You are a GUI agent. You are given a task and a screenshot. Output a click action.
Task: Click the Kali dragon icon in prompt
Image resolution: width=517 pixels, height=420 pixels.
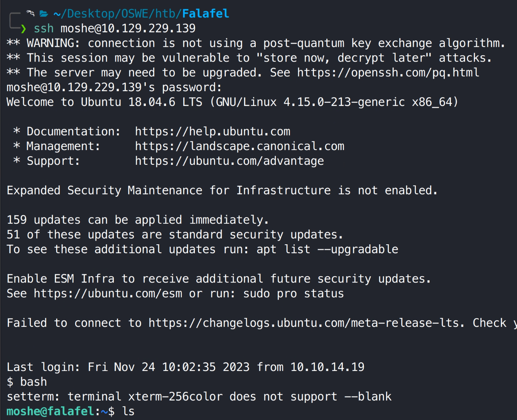[30, 14]
